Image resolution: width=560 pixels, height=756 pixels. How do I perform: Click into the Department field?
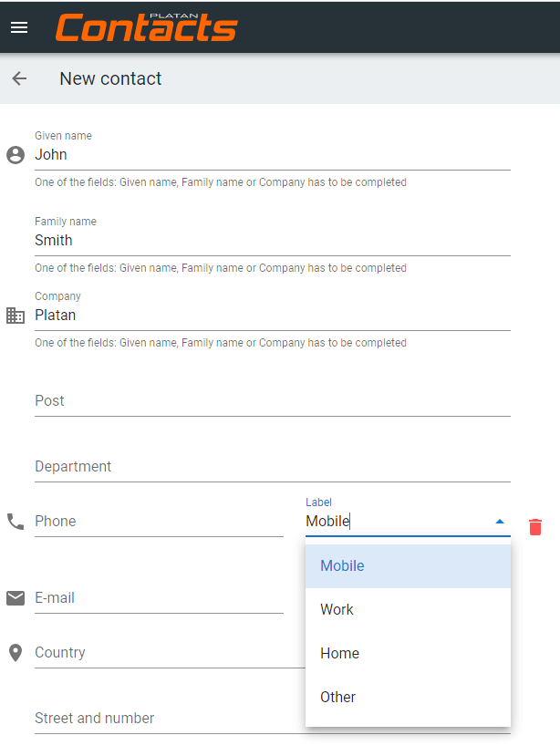[273, 466]
